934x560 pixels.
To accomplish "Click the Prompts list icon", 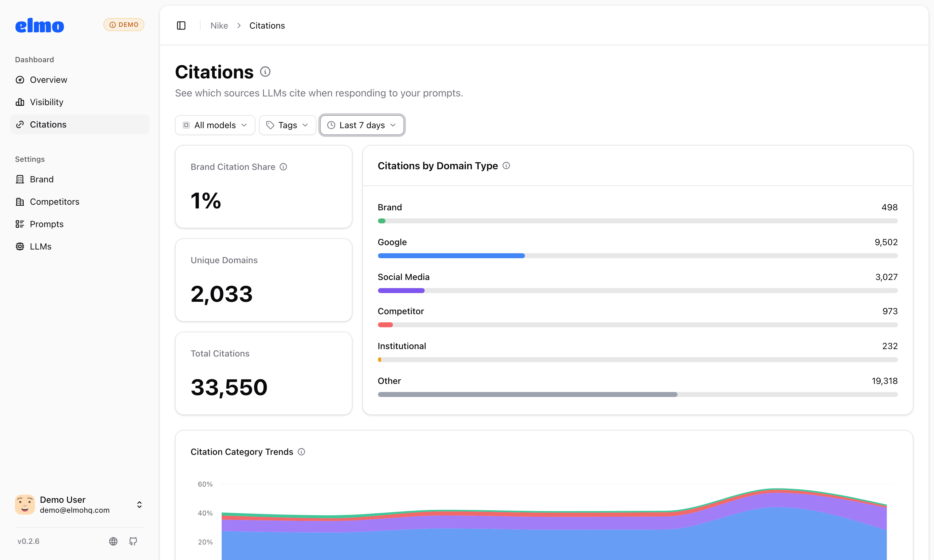I will coord(20,224).
